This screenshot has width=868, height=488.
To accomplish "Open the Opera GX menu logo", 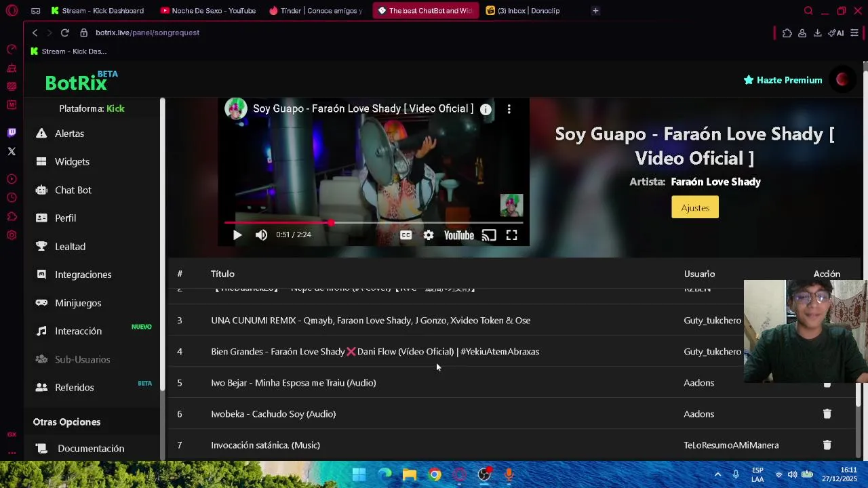I will [12, 11].
